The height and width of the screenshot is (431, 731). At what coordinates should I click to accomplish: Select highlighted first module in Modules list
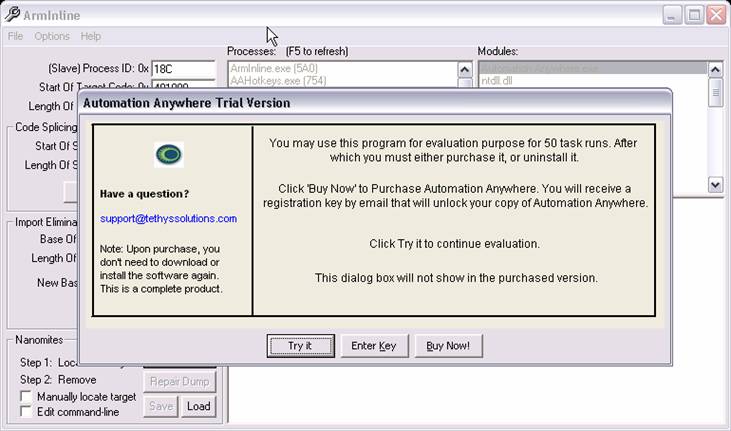(x=593, y=68)
